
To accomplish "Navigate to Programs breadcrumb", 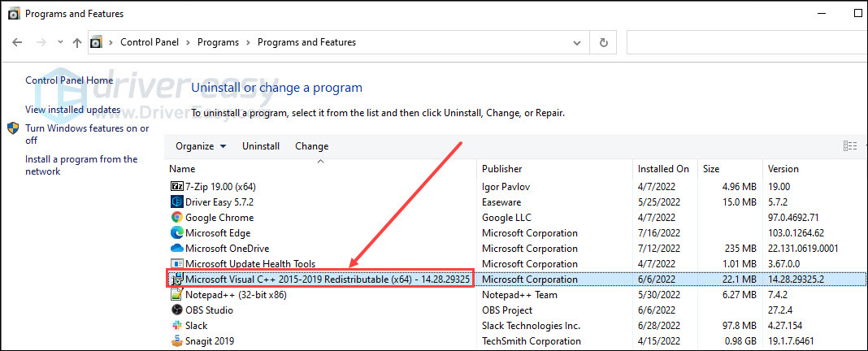I will [218, 42].
